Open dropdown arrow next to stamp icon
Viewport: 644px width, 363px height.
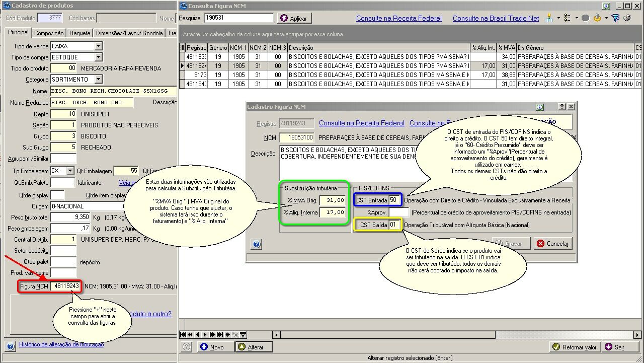(x=606, y=18)
